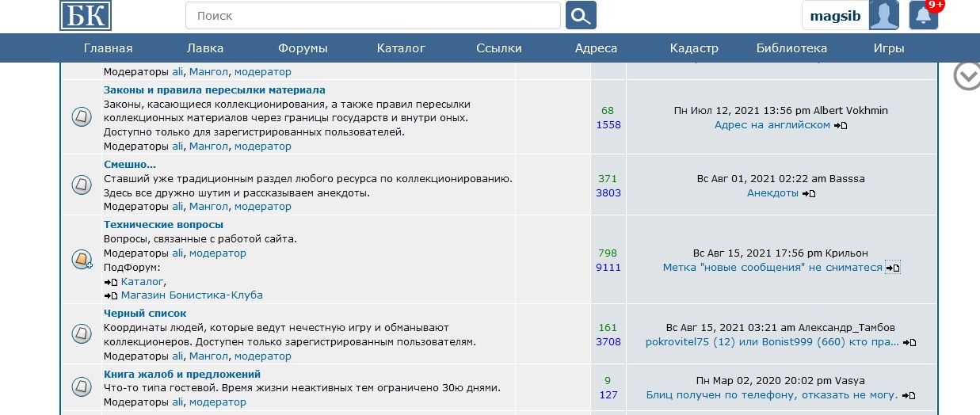Viewport: 980px width, 415px height.
Task: Click the folder icon beside Технические вопросы
Action: pyautogui.click(x=82, y=259)
